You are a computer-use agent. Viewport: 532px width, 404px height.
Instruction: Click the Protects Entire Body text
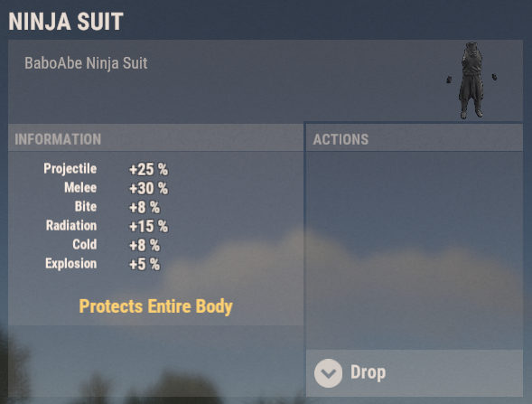[x=155, y=306]
